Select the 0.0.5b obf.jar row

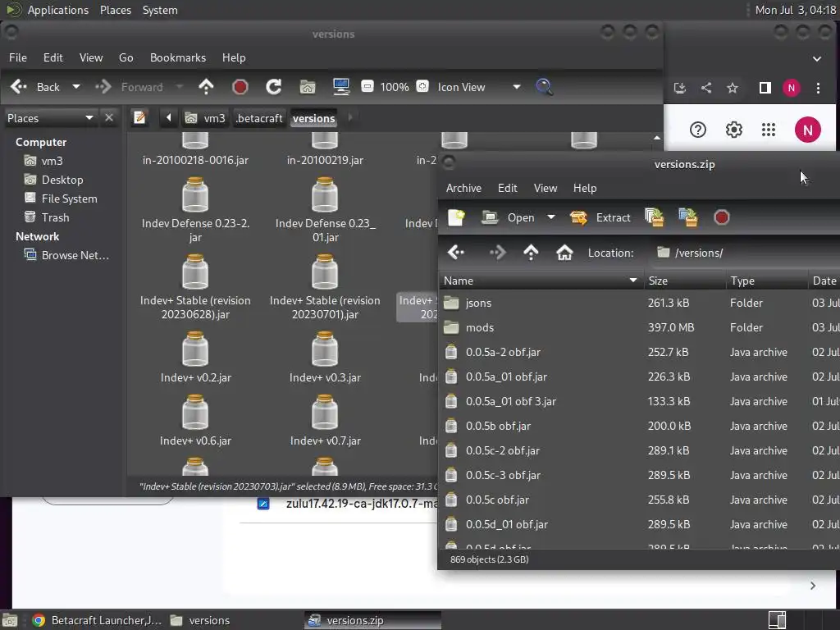(638, 426)
